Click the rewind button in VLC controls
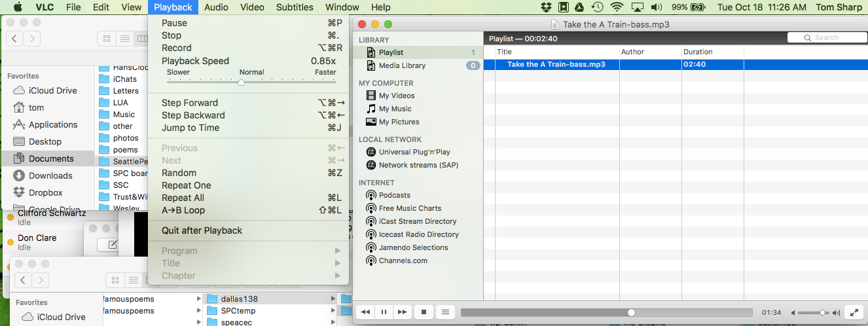Screen dimensions: 868x326 pos(365,313)
